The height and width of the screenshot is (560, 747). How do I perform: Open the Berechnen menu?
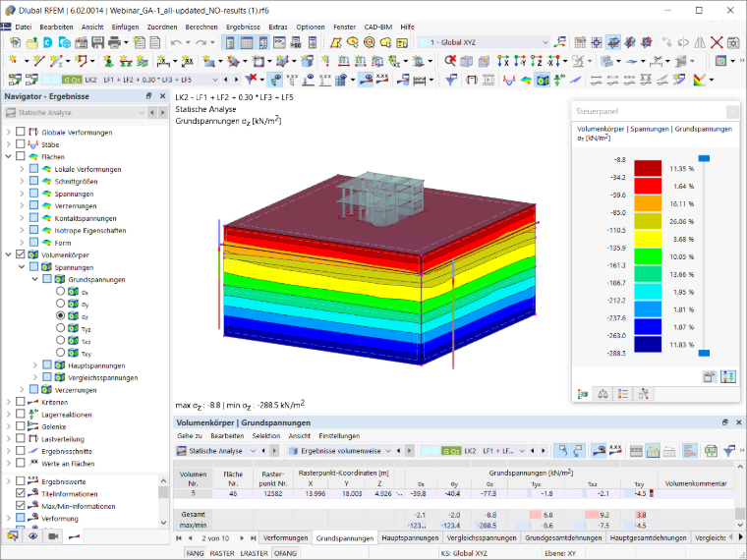201,28
